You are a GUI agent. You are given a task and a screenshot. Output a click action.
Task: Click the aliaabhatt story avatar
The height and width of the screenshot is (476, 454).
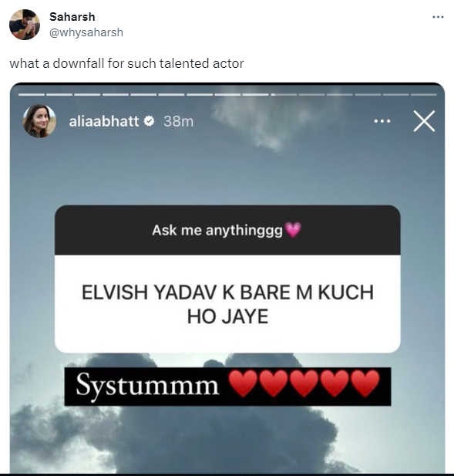(39, 121)
